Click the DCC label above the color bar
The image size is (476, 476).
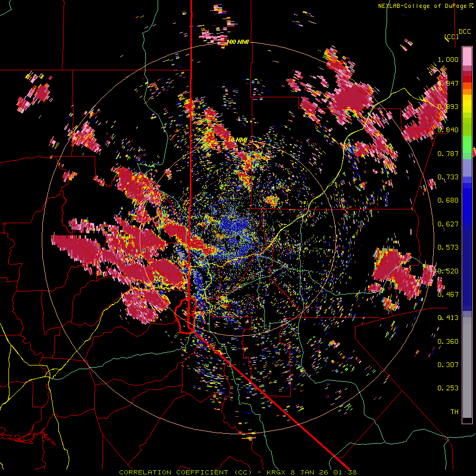pyautogui.click(x=464, y=32)
